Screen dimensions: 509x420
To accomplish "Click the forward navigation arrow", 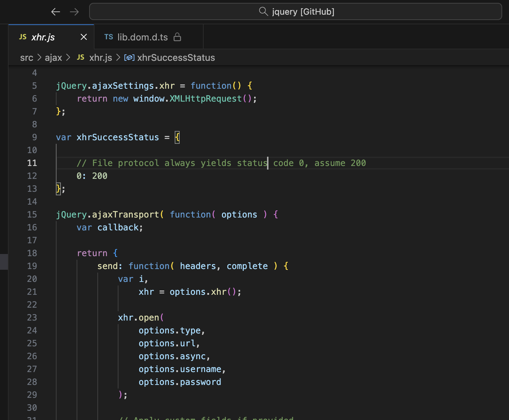I will (74, 11).
